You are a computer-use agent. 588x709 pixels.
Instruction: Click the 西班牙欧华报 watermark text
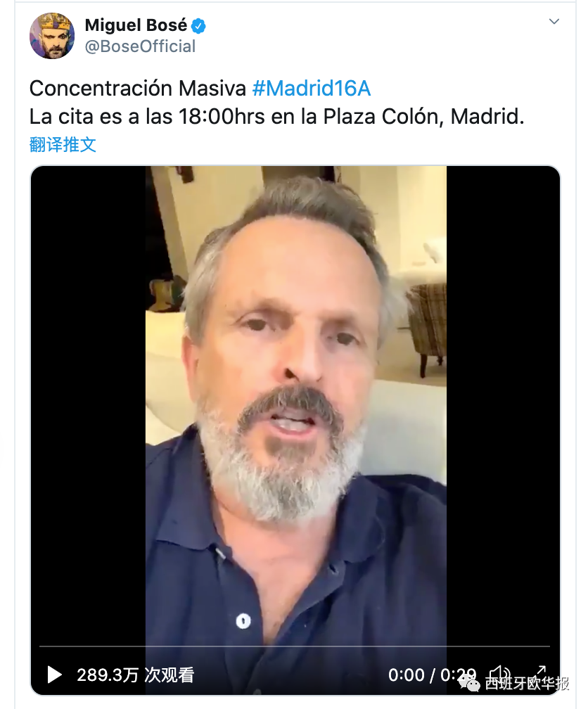528,683
